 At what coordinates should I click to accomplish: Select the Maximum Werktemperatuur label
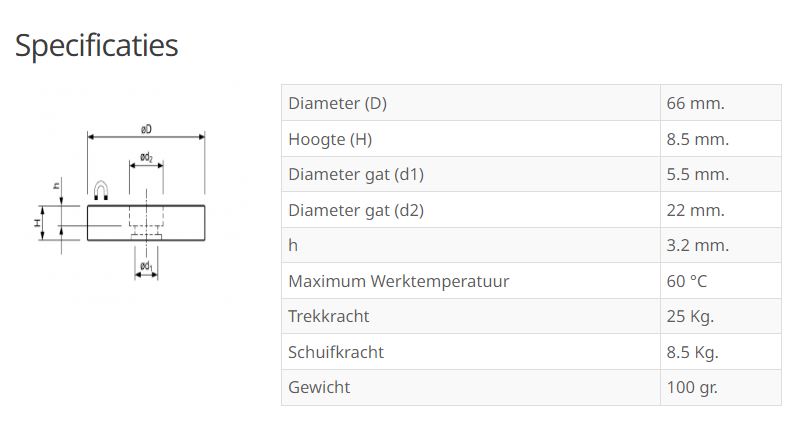point(398,281)
